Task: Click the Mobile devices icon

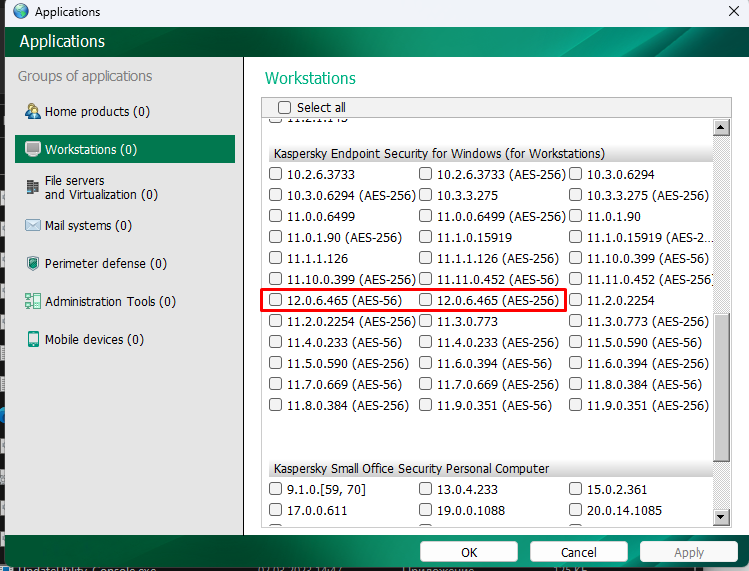Action: coord(33,339)
